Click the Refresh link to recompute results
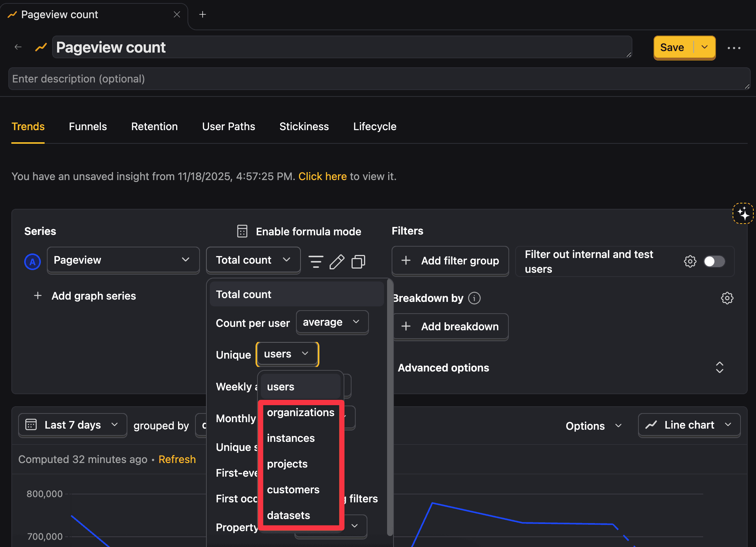 [x=177, y=459]
